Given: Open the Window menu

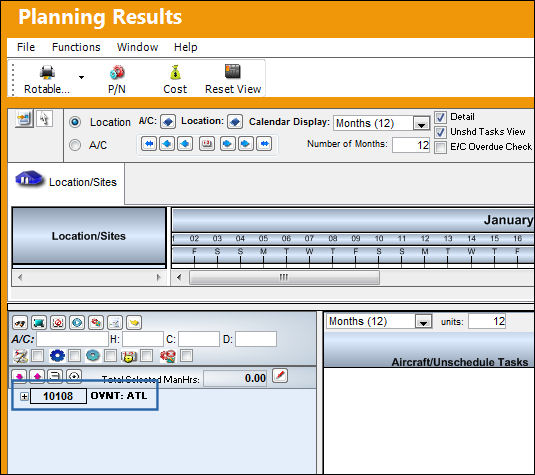Looking at the screenshot, I should pos(138,47).
